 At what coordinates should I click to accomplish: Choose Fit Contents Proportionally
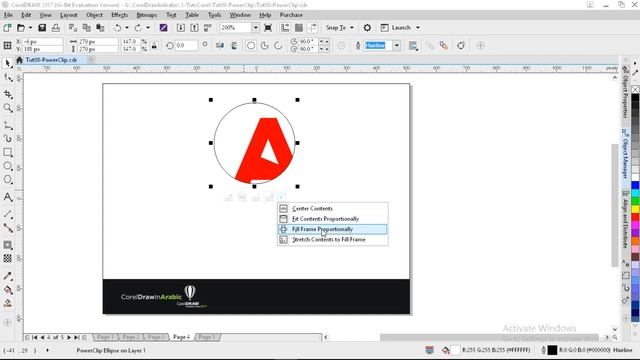[x=333, y=219]
